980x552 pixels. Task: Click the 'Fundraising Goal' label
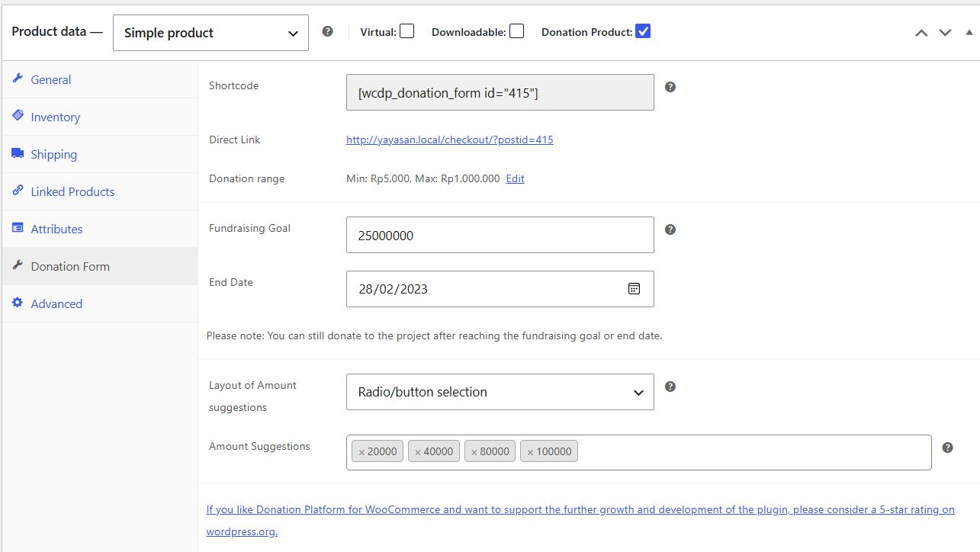point(250,228)
